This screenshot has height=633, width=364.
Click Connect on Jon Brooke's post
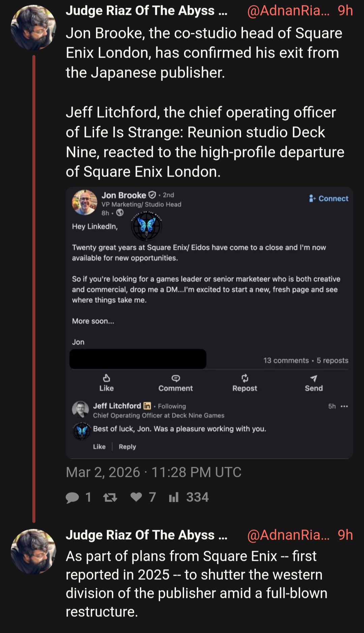click(329, 199)
